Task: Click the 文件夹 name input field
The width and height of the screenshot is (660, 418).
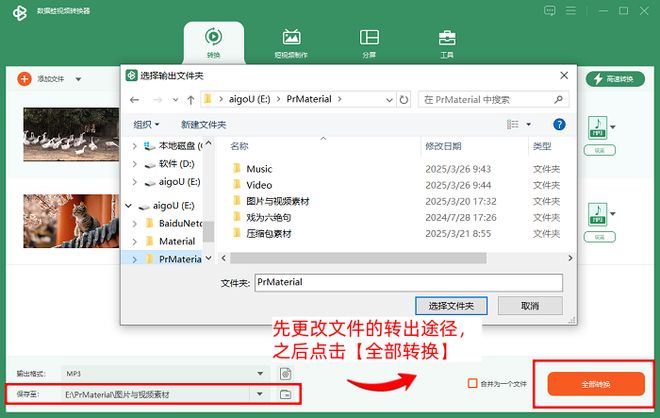Action: click(x=408, y=282)
